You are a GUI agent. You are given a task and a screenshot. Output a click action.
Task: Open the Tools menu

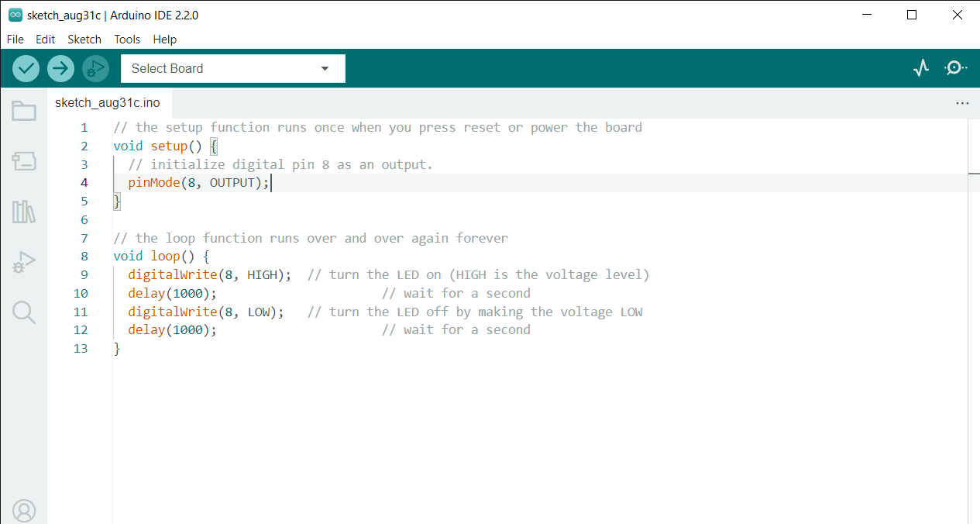click(x=127, y=39)
